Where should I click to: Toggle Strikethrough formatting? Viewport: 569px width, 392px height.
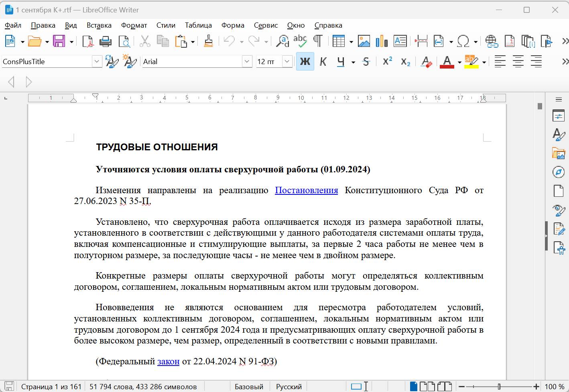point(366,61)
